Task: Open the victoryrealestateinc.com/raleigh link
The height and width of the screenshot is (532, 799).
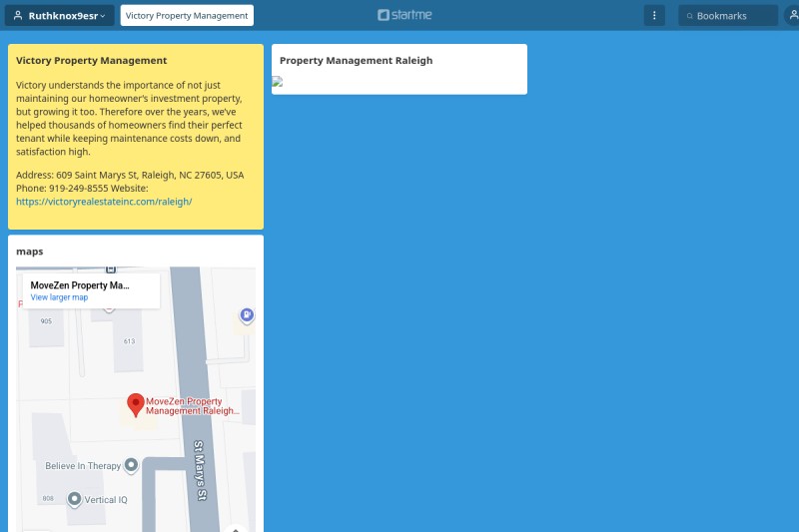Action: point(104,201)
